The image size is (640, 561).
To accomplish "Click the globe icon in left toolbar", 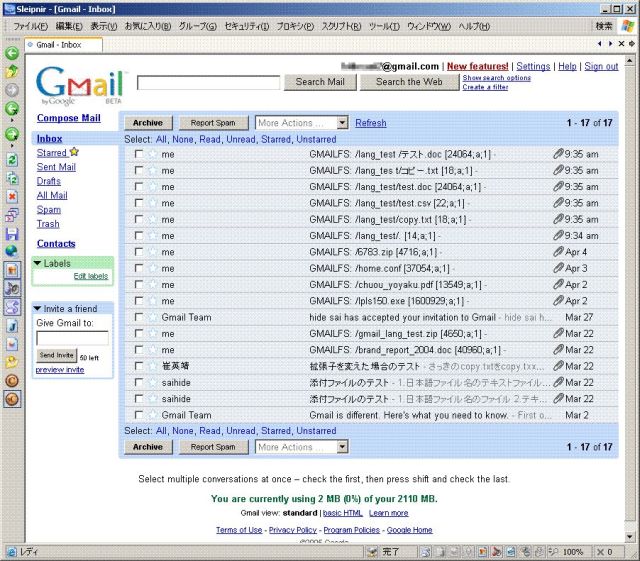I will 12,250.
